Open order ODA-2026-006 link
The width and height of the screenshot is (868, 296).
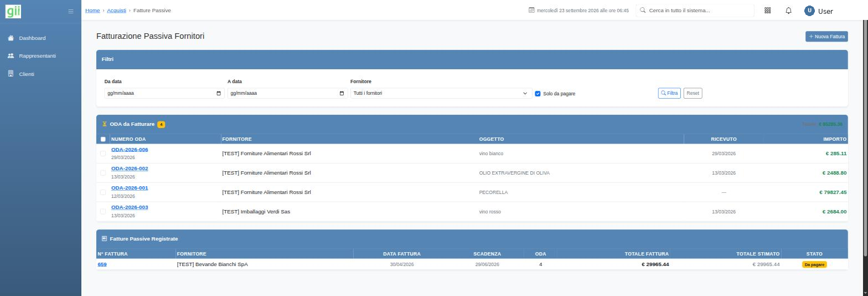(130, 150)
